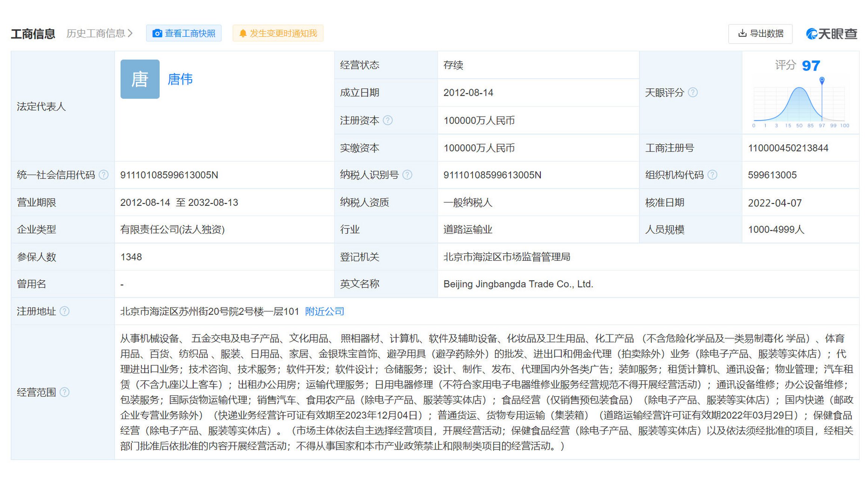Click the help icon beside 天眼评分
The height and width of the screenshot is (481, 868).
(x=693, y=92)
